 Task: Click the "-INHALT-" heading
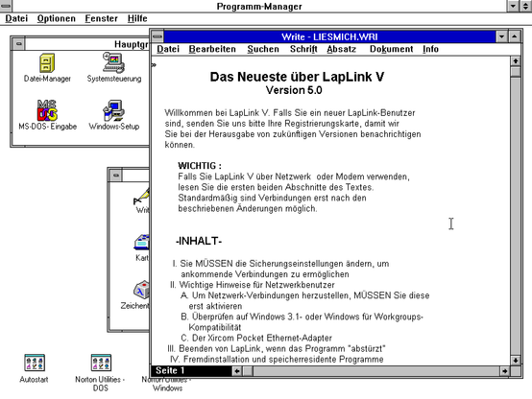[199, 241]
